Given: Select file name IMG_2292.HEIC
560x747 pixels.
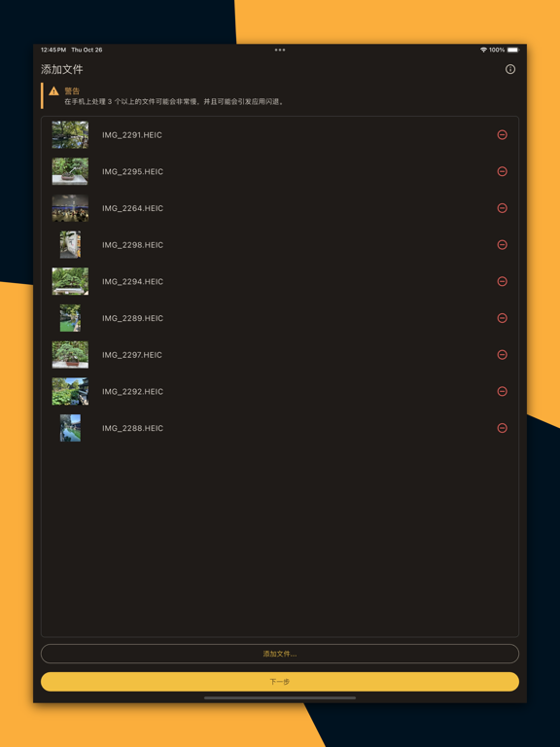Looking at the screenshot, I should coord(132,392).
